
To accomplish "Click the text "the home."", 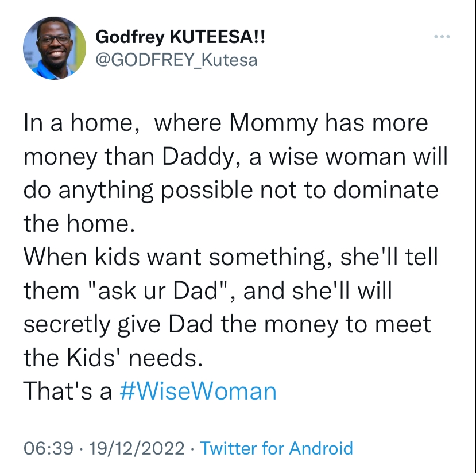I will click(79, 223).
